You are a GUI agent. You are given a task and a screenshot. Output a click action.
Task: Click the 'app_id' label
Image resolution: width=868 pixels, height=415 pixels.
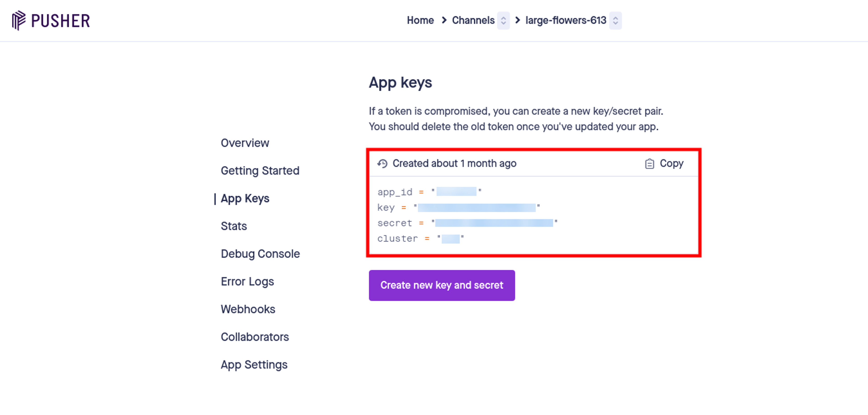click(395, 192)
